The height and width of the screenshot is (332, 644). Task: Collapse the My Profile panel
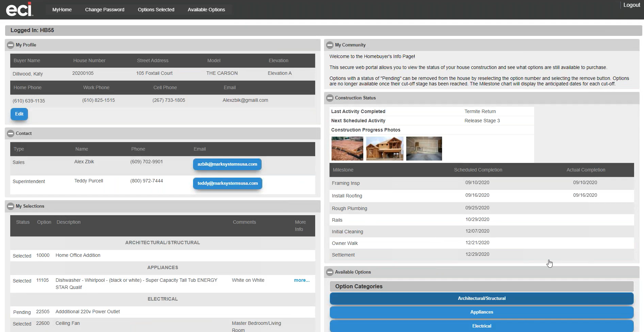pos(10,45)
